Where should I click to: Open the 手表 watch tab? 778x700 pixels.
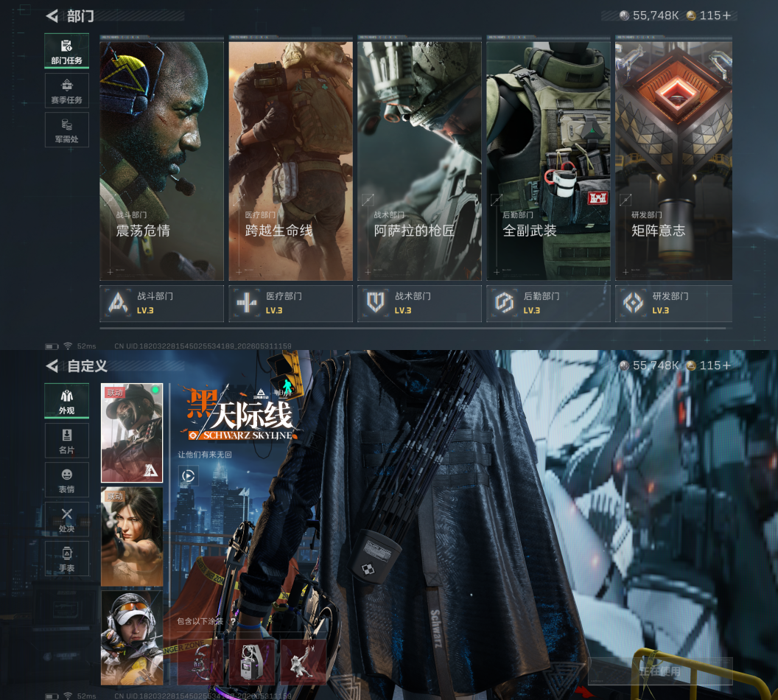coord(66,559)
